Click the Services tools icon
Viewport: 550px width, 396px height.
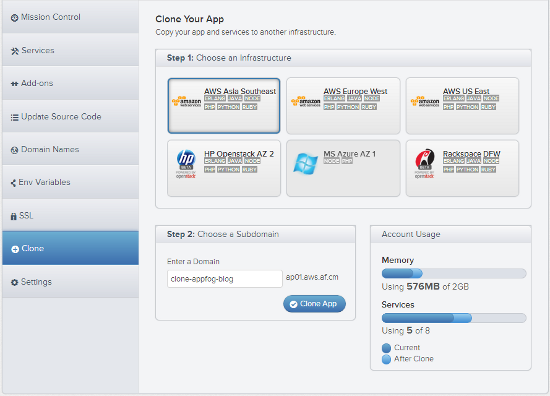pyautogui.click(x=14, y=51)
